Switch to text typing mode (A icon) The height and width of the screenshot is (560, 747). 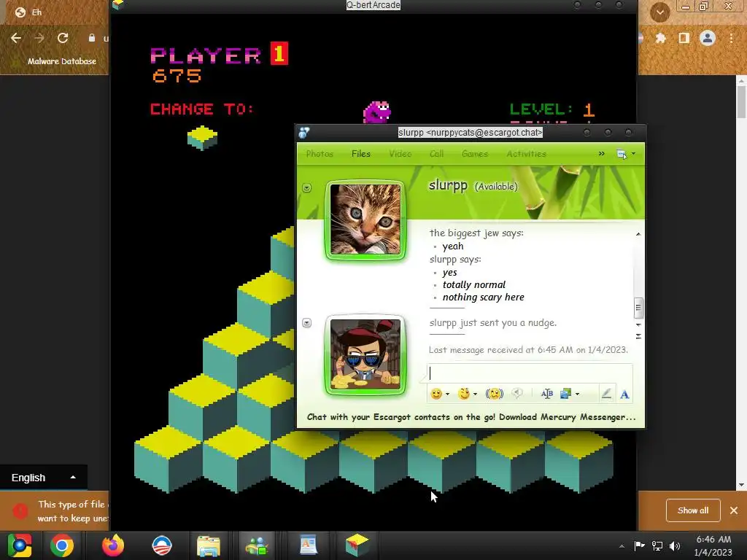pos(624,394)
